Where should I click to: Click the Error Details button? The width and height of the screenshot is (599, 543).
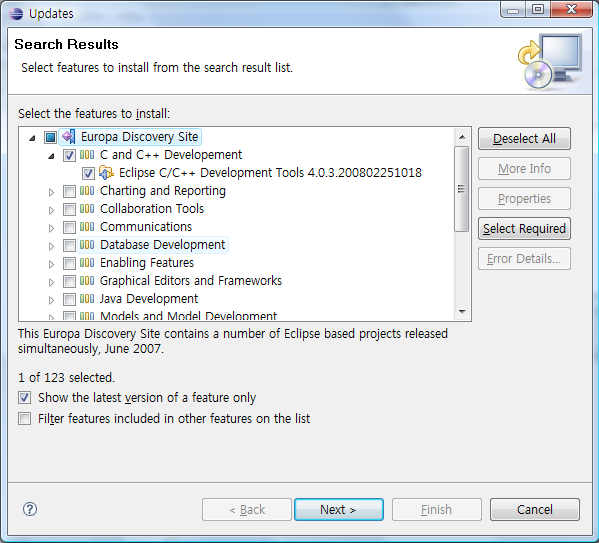(524, 259)
